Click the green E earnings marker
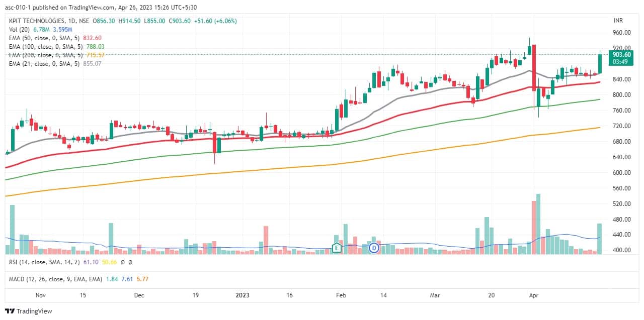This screenshot has height=320, width=644. (336, 247)
